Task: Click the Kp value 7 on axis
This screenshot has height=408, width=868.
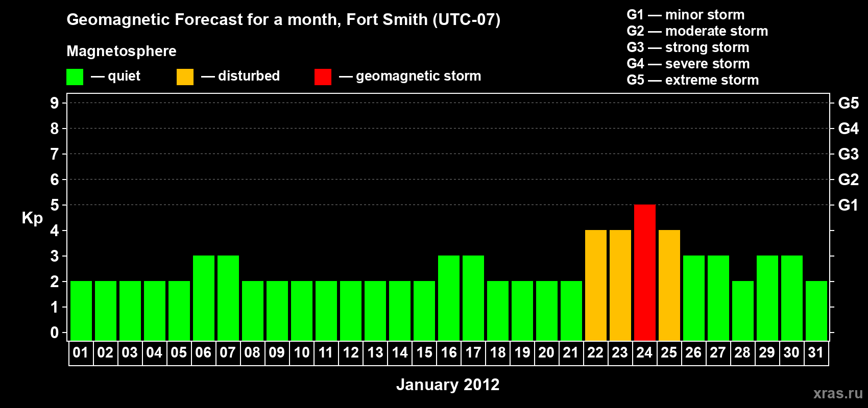Action: (55, 154)
